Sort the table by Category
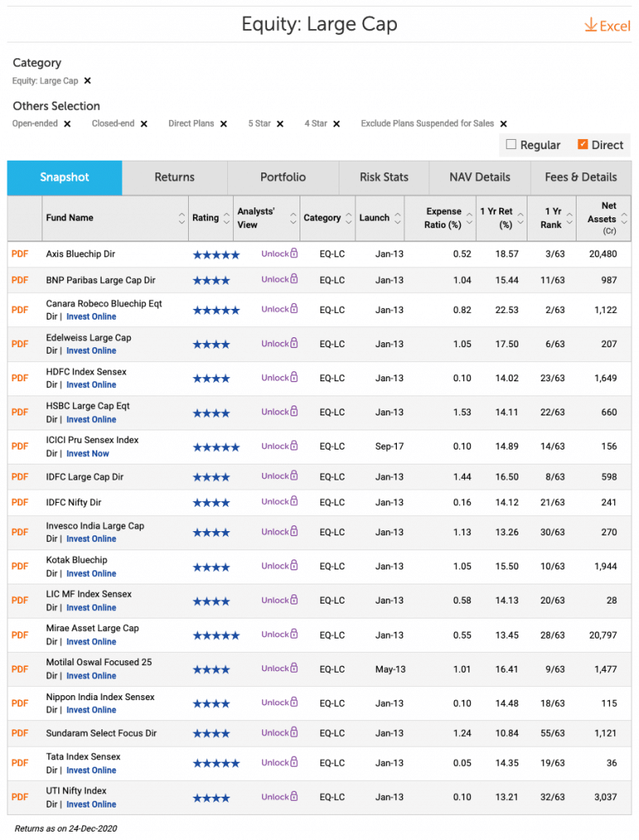 coord(349,218)
